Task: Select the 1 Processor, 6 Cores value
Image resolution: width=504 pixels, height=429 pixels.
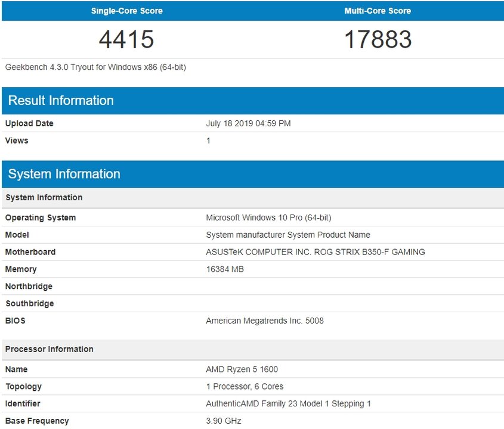Action: click(245, 387)
